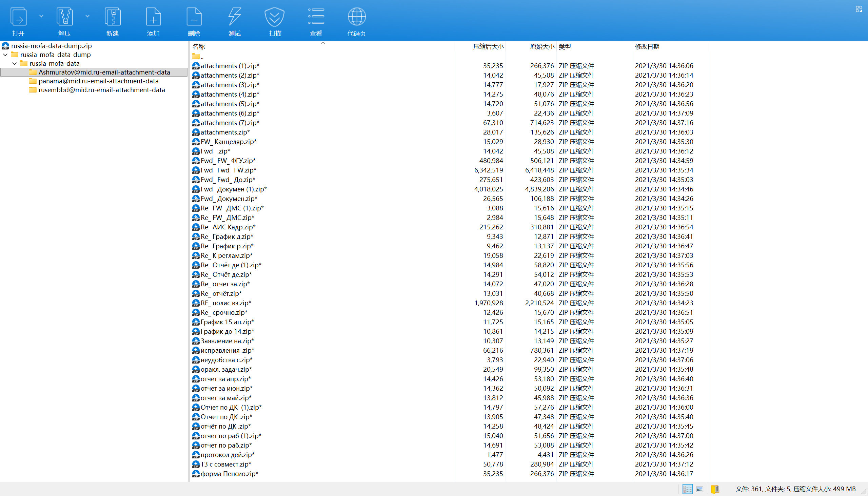
Task: Click the 添加 (Add) file icon
Action: [153, 17]
